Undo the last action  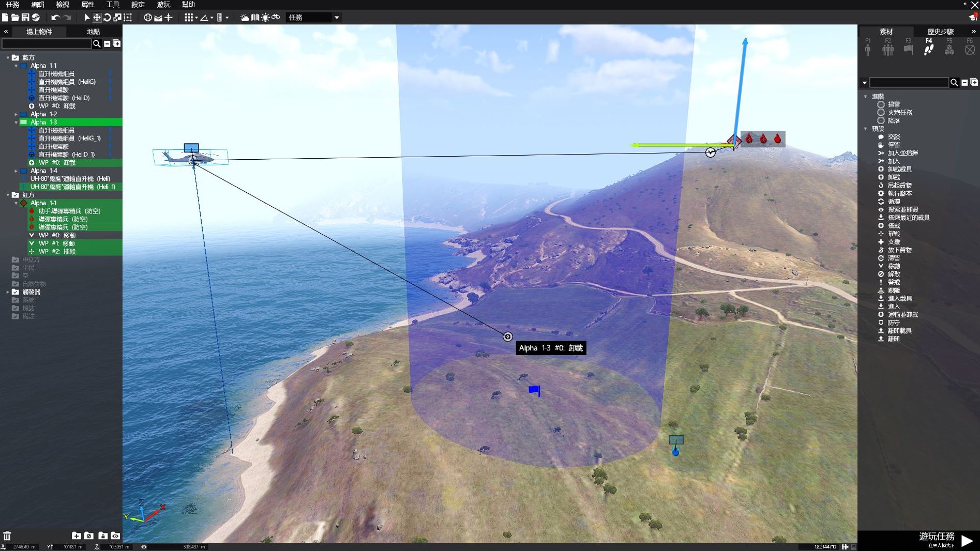coord(55,17)
